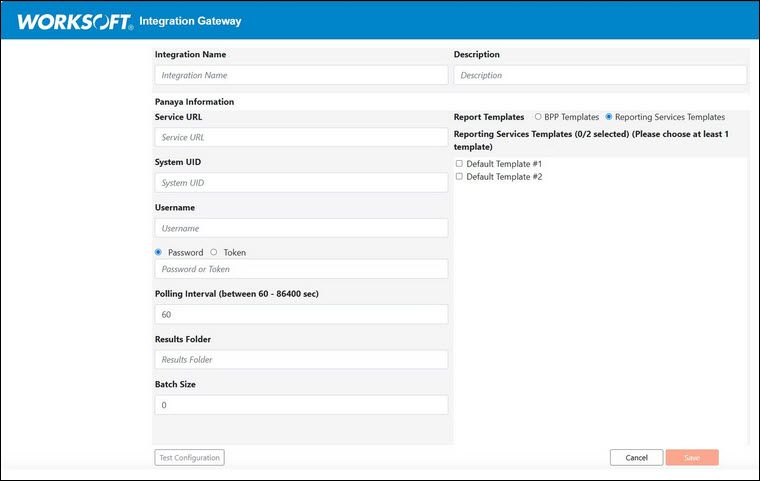Click the Service URL label
Screen dimensions: 760x481
[x=178, y=117]
